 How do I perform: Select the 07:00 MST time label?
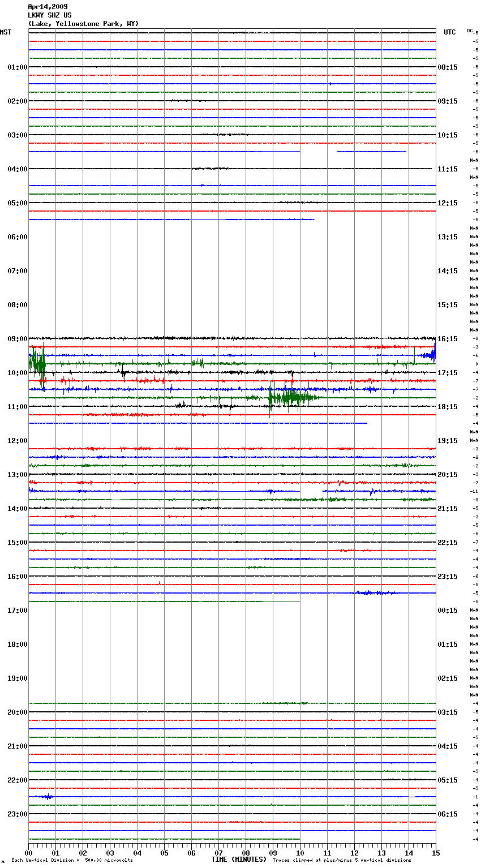point(18,271)
